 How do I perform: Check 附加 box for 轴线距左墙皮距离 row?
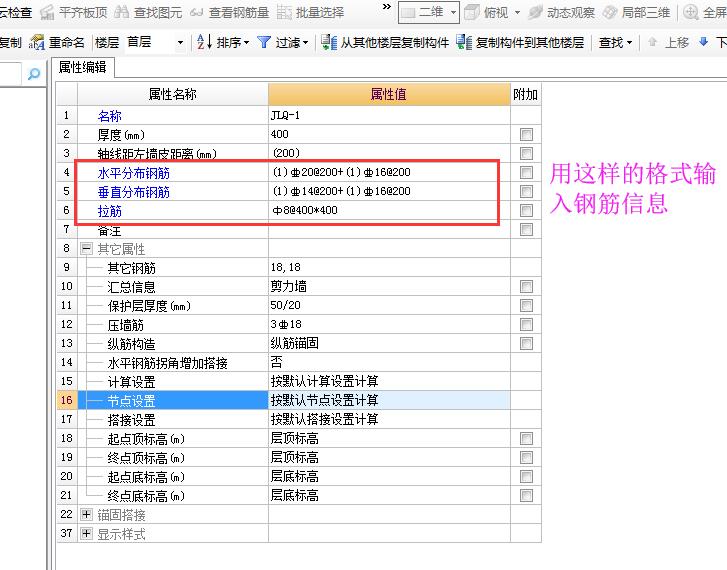[x=526, y=154]
